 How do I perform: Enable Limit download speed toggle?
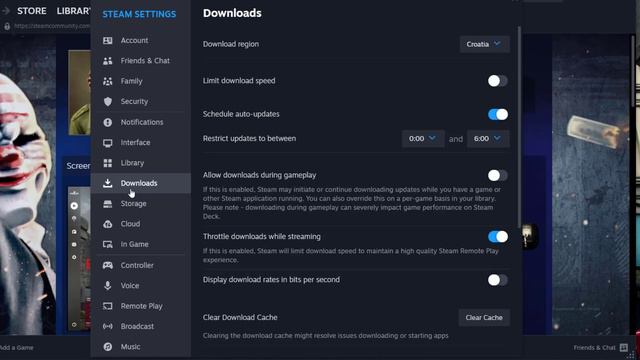pos(498,81)
